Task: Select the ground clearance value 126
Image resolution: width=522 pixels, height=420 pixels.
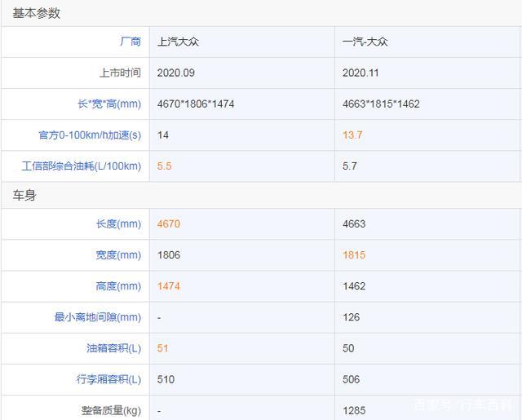Action: [352, 317]
